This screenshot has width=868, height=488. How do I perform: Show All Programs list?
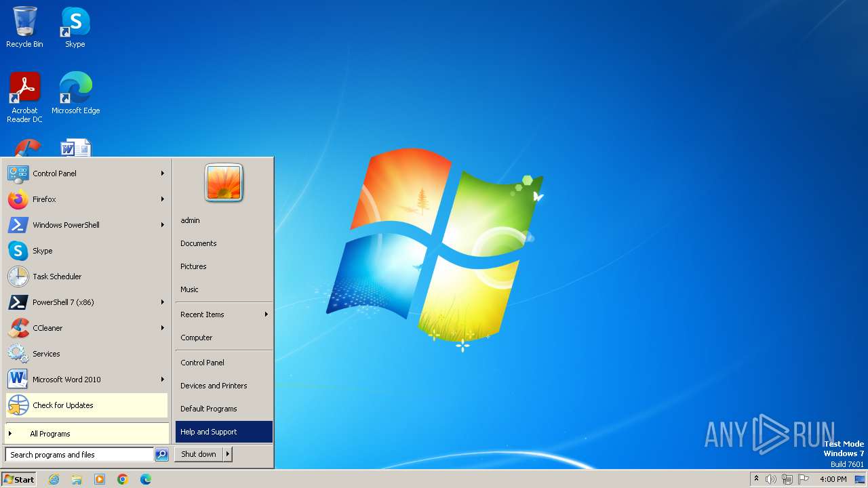(x=87, y=434)
